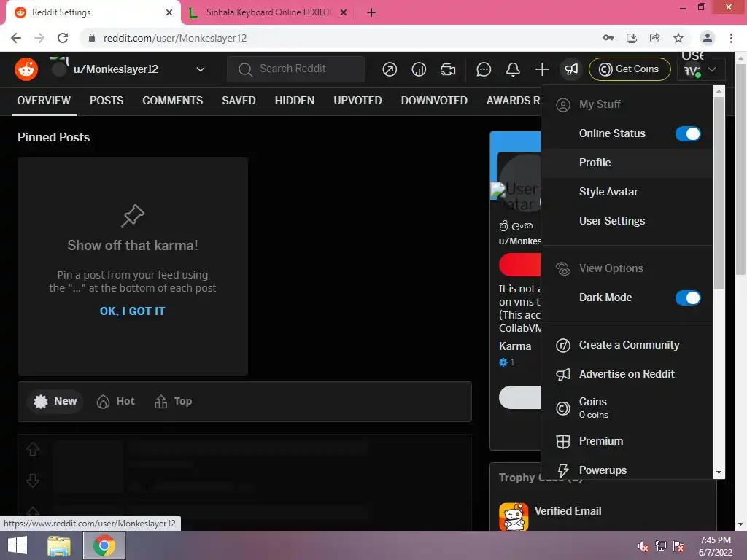The image size is (747, 560).
Task: Click the share page icon in address bar
Action: coord(655,38)
